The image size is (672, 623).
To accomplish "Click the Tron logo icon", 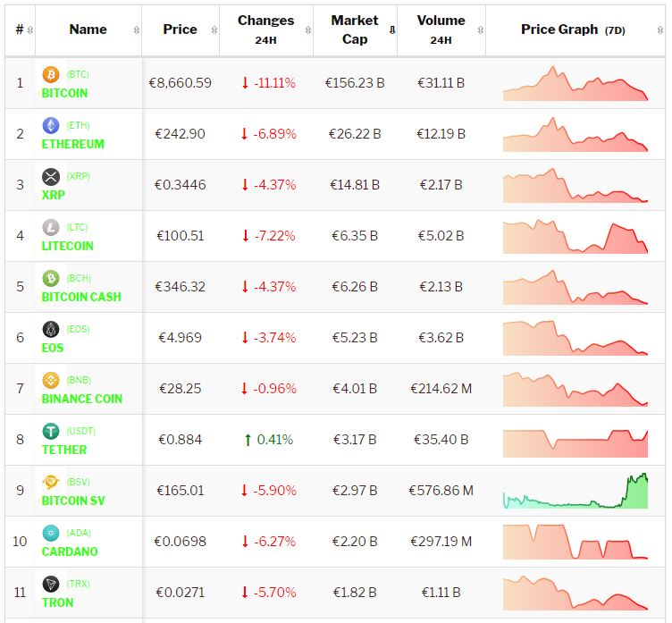I will (x=51, y=585).
